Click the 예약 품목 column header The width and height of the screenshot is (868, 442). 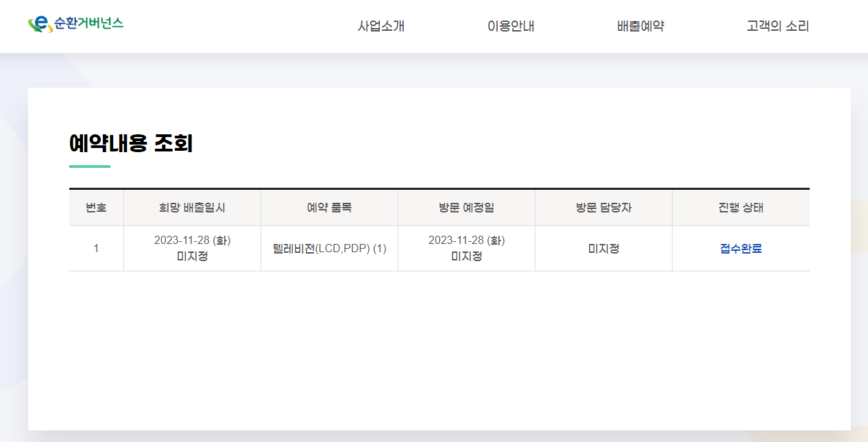329,208
